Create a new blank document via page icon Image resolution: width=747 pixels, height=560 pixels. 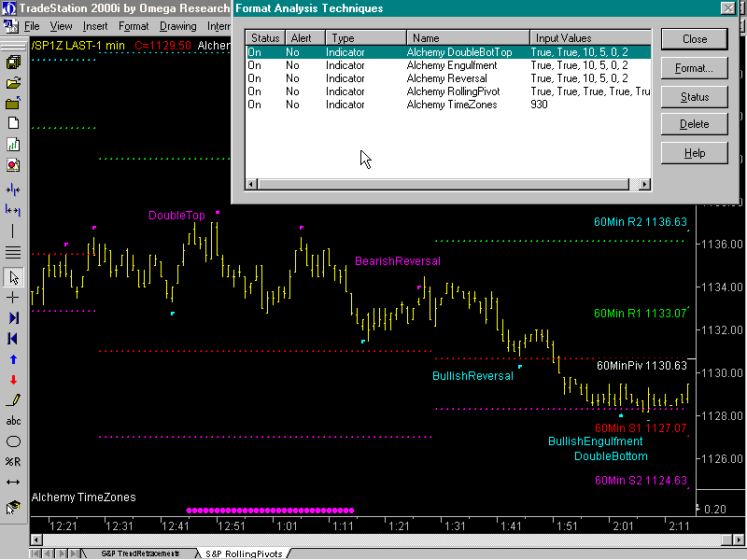tap(13, 123)
